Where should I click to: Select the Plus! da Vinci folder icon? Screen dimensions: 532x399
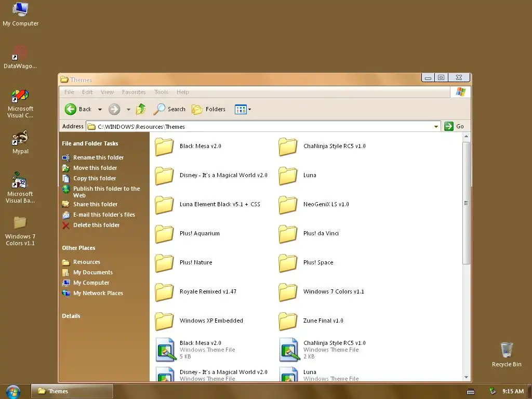click(288, 234)
